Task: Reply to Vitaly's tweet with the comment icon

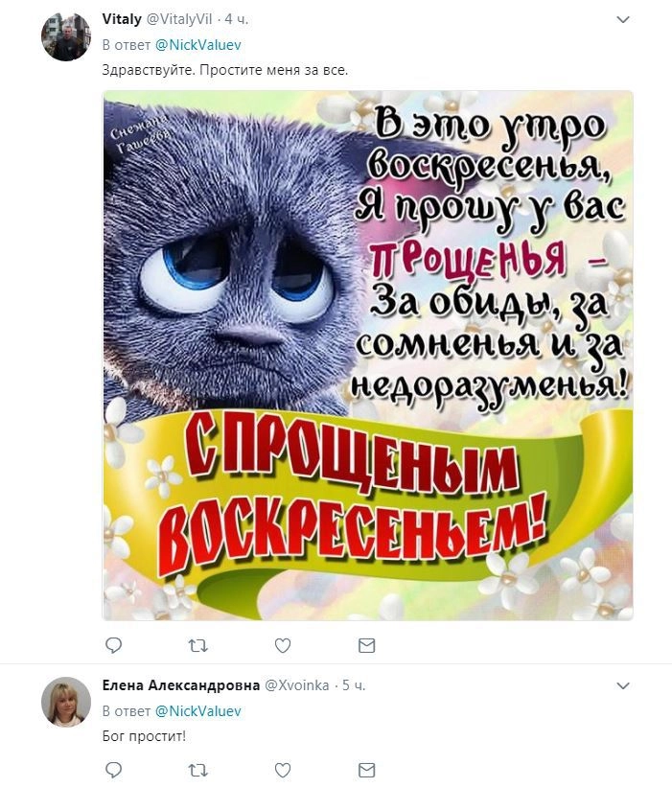Action: 113,645
